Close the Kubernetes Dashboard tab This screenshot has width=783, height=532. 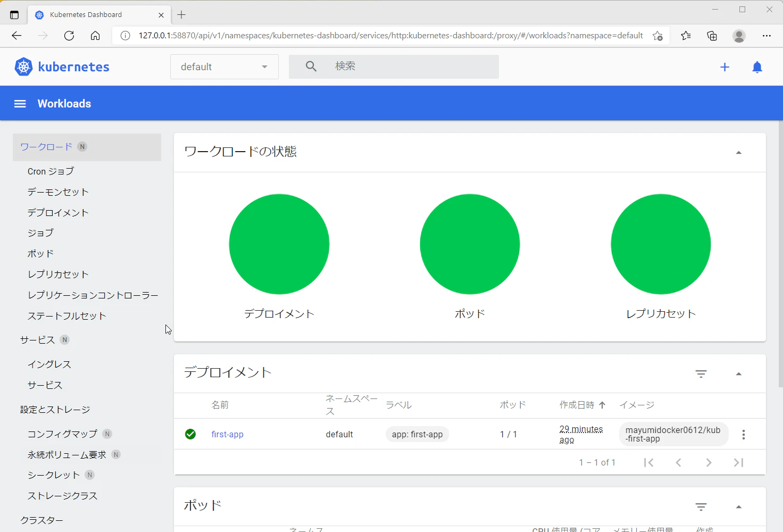(161, 15)
